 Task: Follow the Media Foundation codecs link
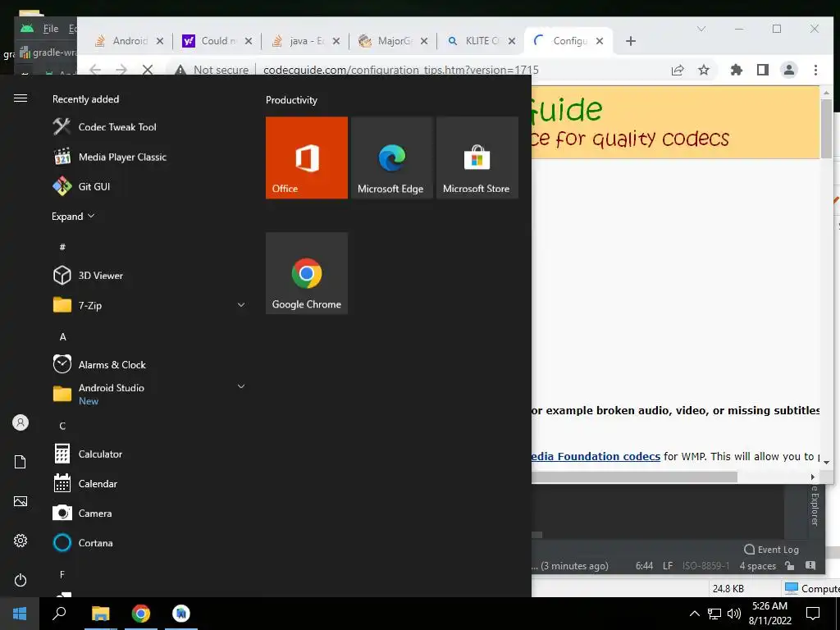point(596,456)
